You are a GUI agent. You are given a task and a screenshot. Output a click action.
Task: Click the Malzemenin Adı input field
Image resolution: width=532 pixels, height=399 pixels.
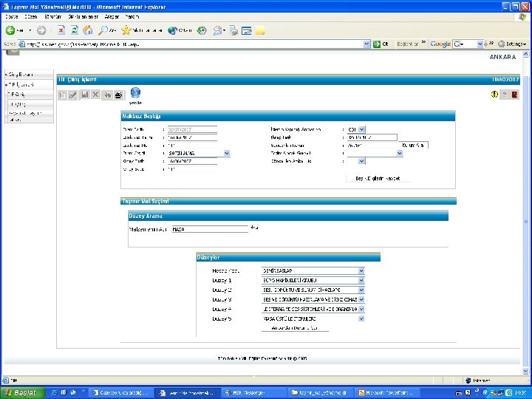point(210,229)
